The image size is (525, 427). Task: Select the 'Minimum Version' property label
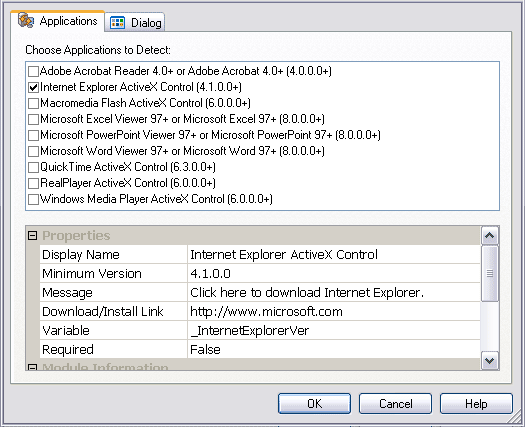tap(92, 274)
